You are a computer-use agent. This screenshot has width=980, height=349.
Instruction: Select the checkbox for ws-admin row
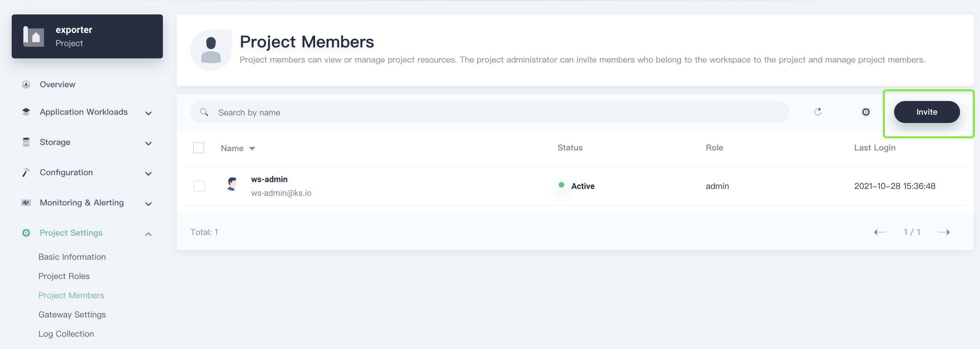pyautogui.click(x=199, y=186)
